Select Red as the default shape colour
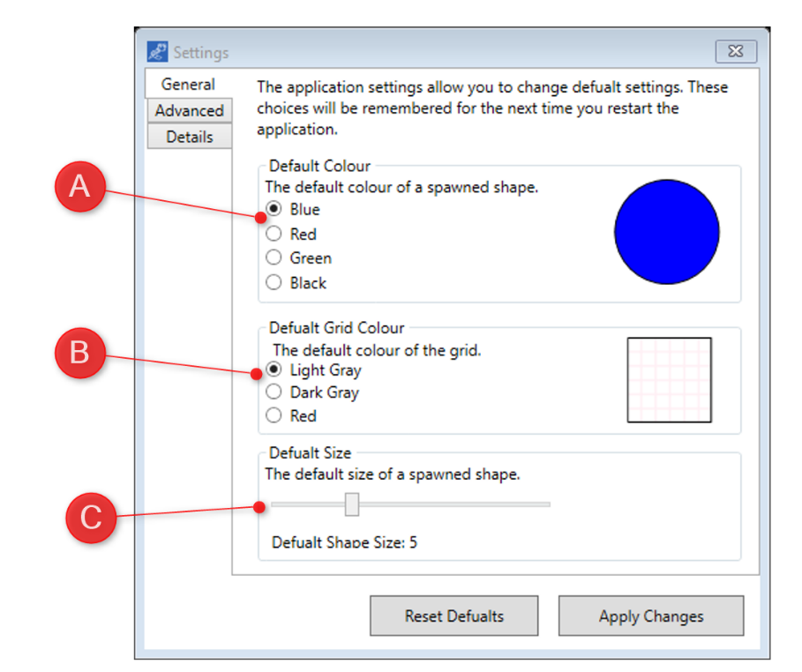The height and width of the screenshot is (672, 802). click(274, 234)
